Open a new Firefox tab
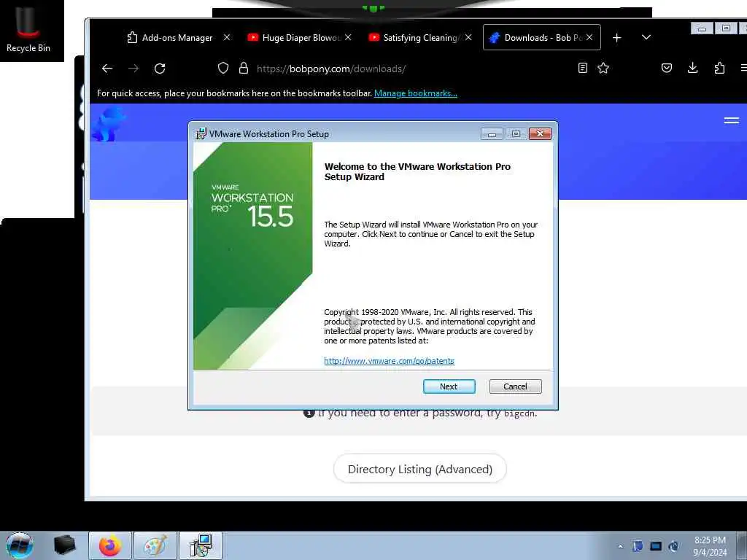This screenshot has height=560, width=747. 617,38
